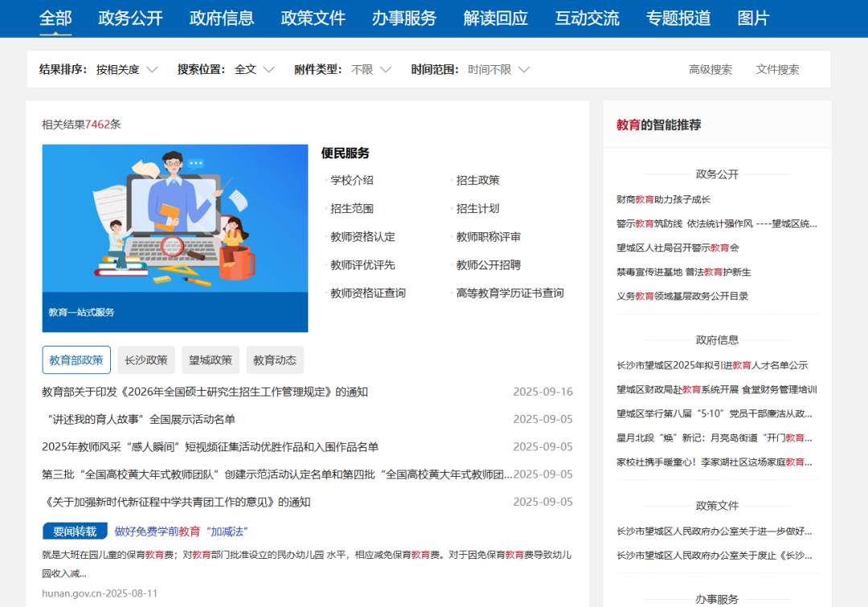
Task: Open 教师职称评审 service
Action: tap(489, 236)
